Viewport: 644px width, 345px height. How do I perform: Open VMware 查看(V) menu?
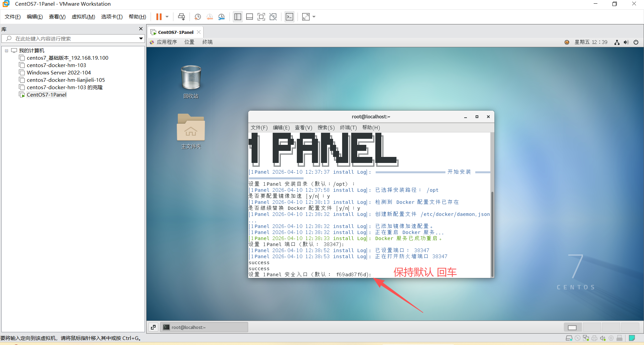(x=57, y=17)
